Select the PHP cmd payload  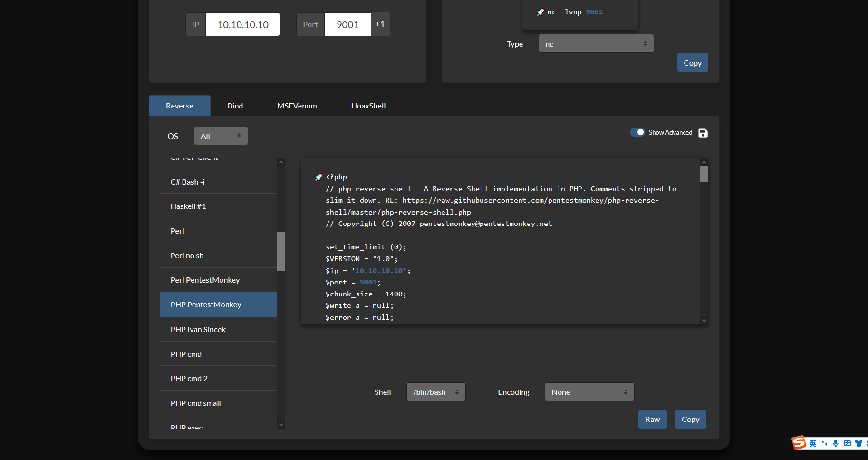click(x=218, y=354)
